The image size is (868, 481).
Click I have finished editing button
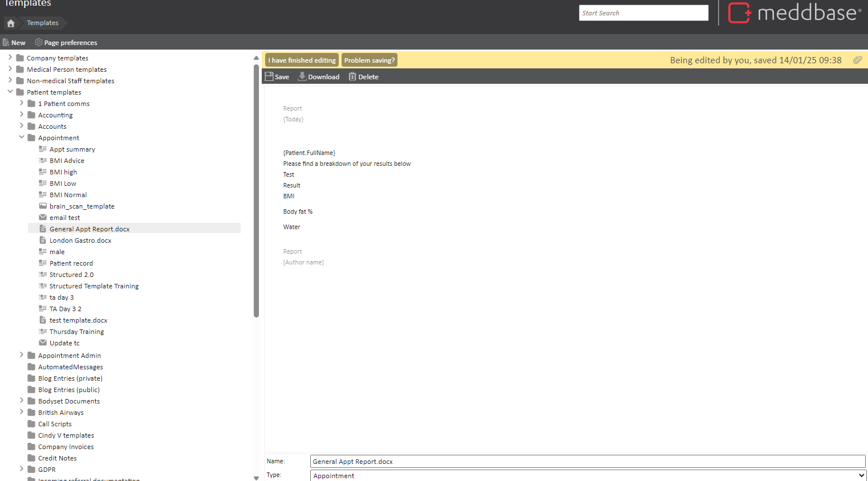point(302,60)
